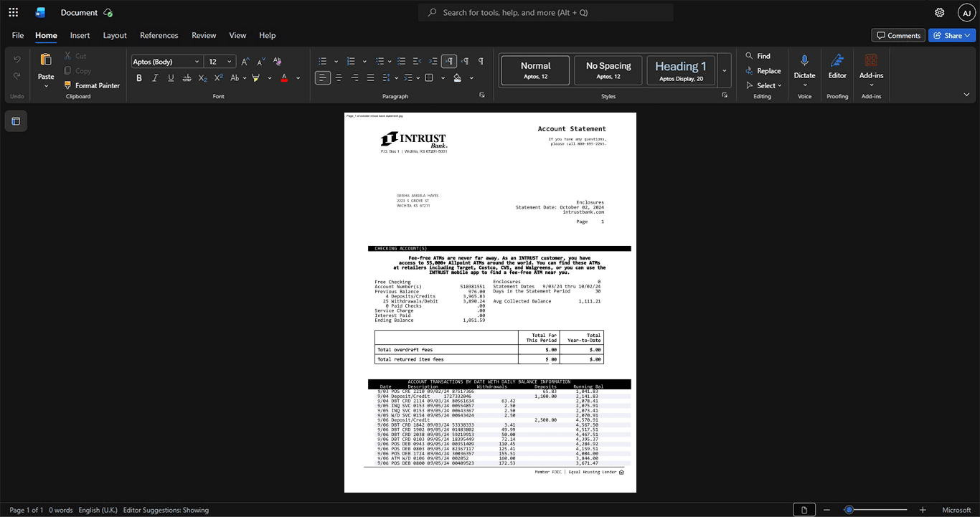Toggle underline formatting

[x=171, y=78]
